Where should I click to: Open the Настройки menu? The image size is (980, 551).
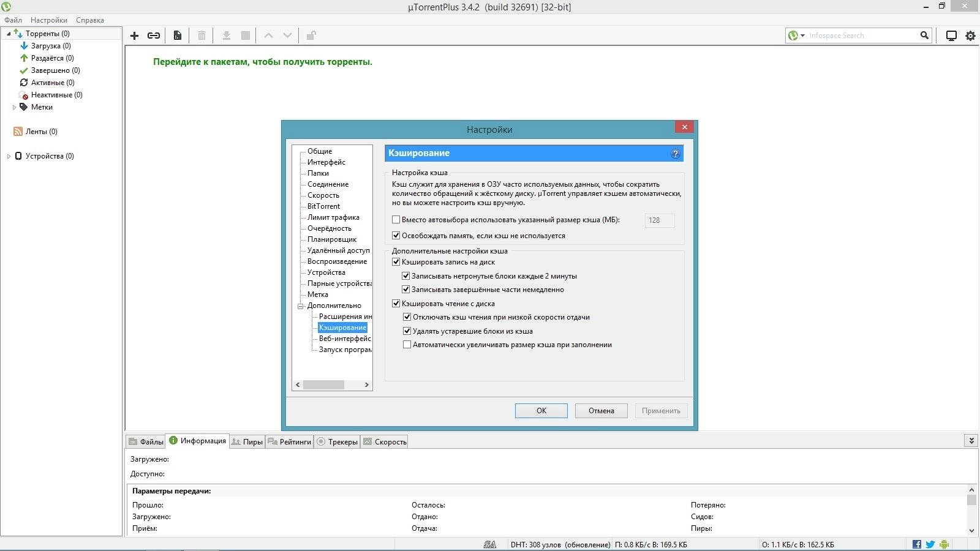click(x=49, y=20)
